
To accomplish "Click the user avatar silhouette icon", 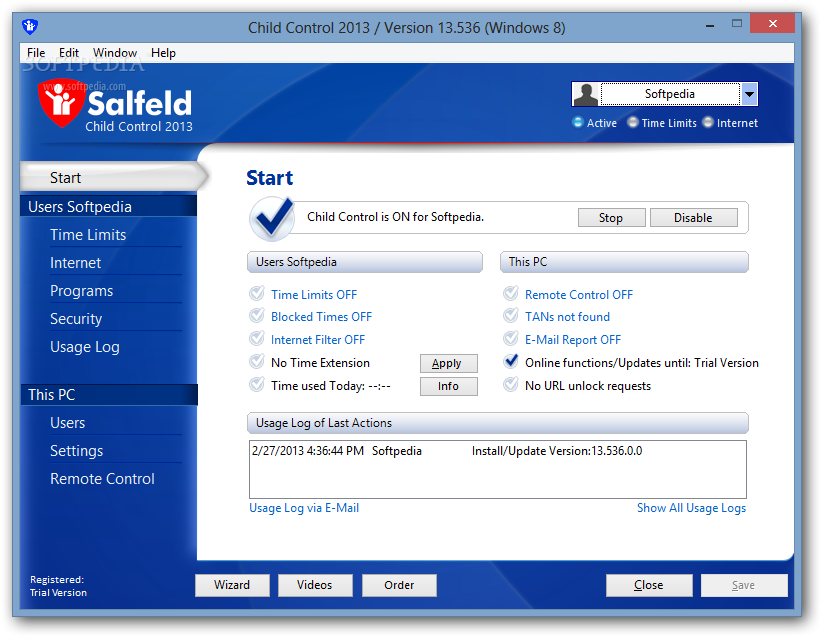I will [586, 94].
